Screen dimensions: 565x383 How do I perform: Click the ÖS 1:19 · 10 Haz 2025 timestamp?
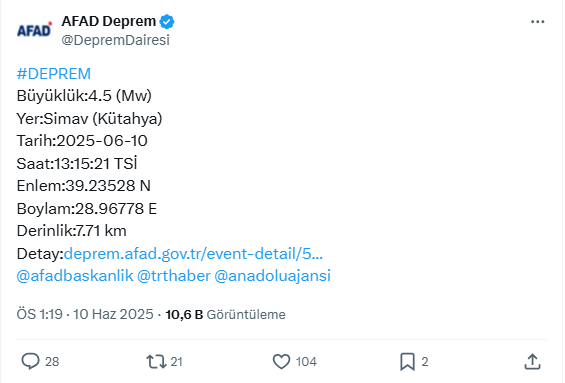(85, 314)
